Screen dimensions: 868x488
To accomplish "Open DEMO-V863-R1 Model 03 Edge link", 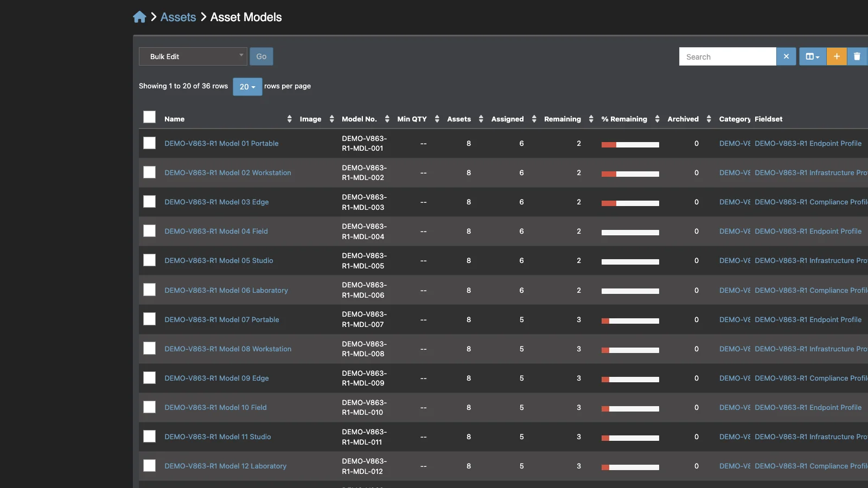I will [x=216, y=202].
